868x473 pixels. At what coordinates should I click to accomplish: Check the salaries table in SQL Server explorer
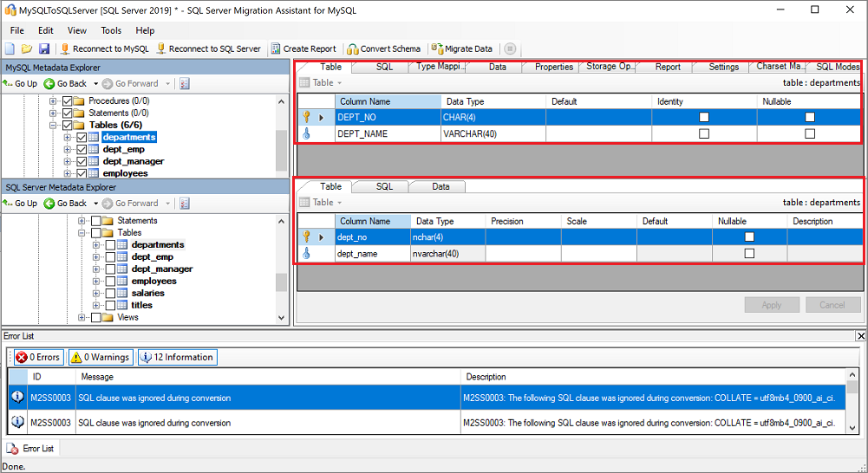pos(110,294)
